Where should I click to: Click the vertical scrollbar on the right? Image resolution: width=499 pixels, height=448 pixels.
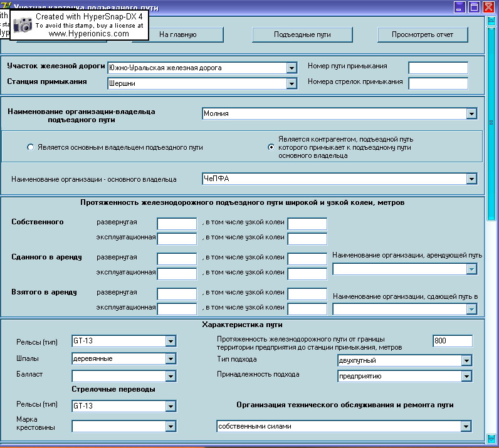[491, 251]
